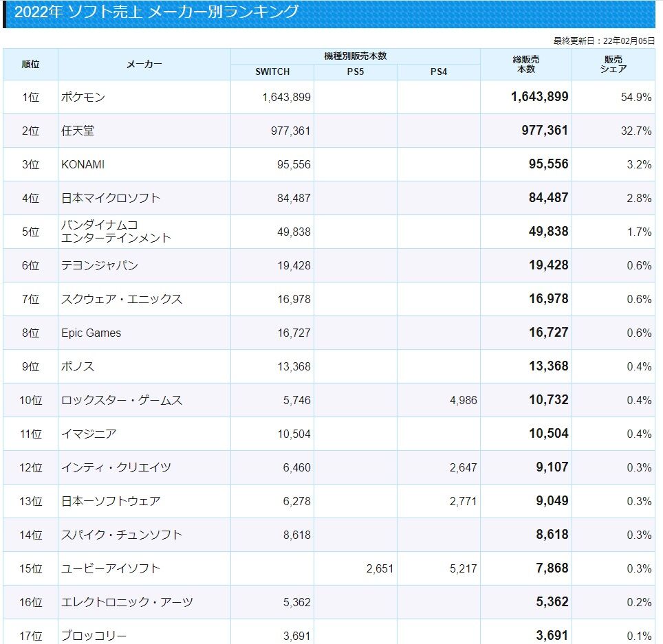Click the last updated date text

(604, 41)
